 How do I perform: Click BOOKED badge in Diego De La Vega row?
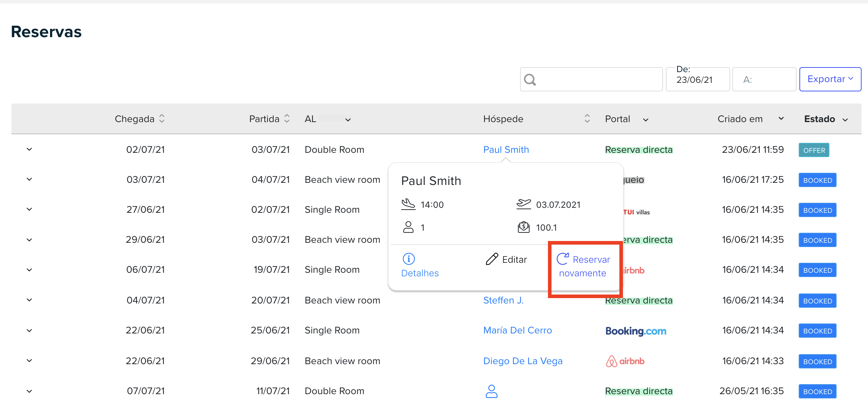pos(818,362)
